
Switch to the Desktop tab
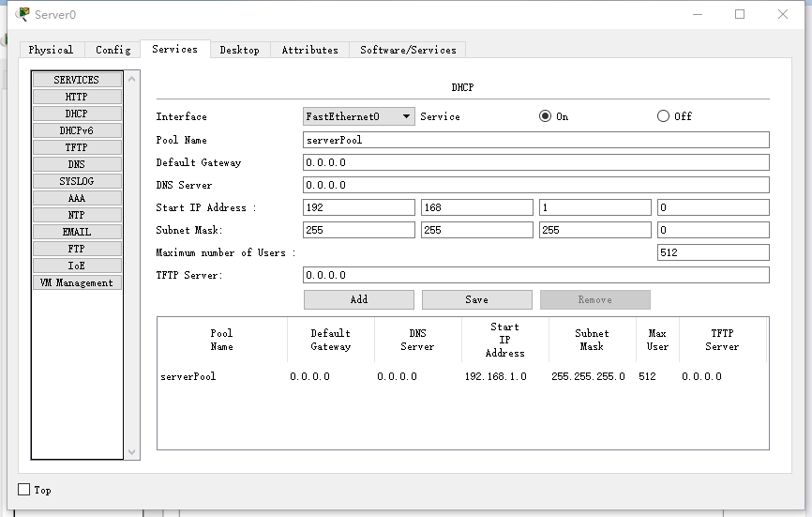point(239,50)
